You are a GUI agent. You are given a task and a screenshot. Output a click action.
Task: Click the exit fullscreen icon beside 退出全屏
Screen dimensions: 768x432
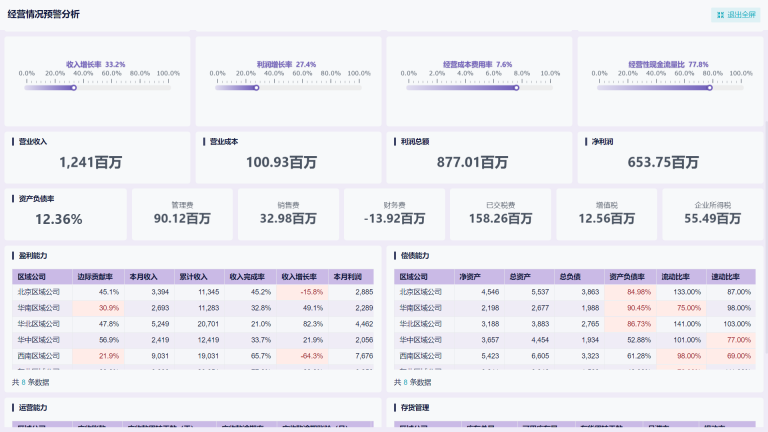719,15
